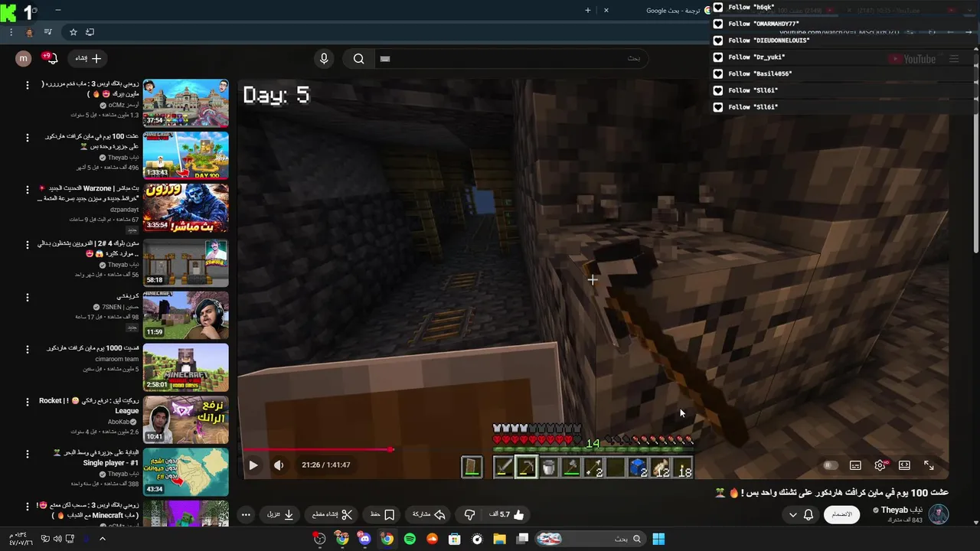
Task: Toggle subtitles/closed captions in the player
Action: click(855, 465)
